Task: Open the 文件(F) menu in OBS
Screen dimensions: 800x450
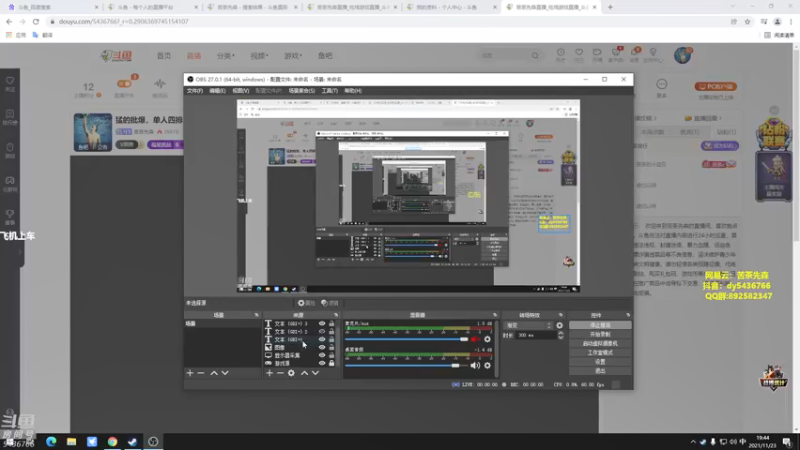Action: 194,91
